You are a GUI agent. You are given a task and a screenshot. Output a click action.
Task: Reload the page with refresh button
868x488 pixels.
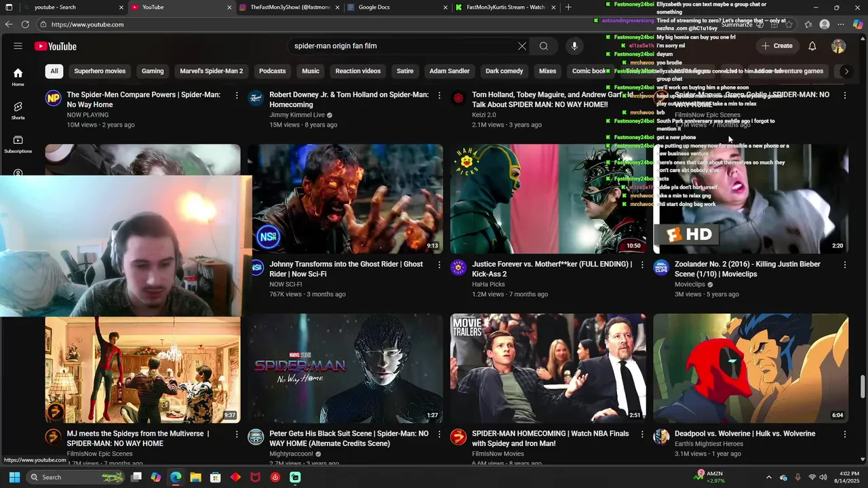tap(25, 24)
